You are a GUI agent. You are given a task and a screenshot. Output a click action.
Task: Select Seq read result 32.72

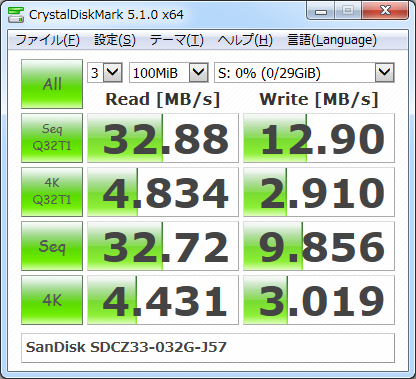(163, 246)
